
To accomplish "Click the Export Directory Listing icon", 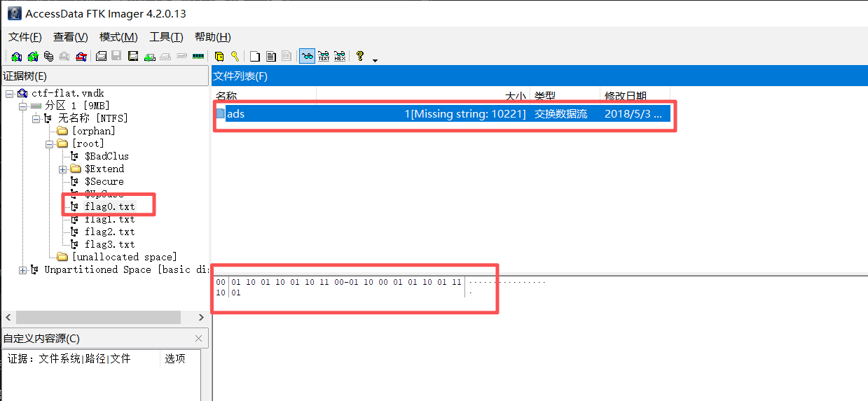I will tap(287, 57).
